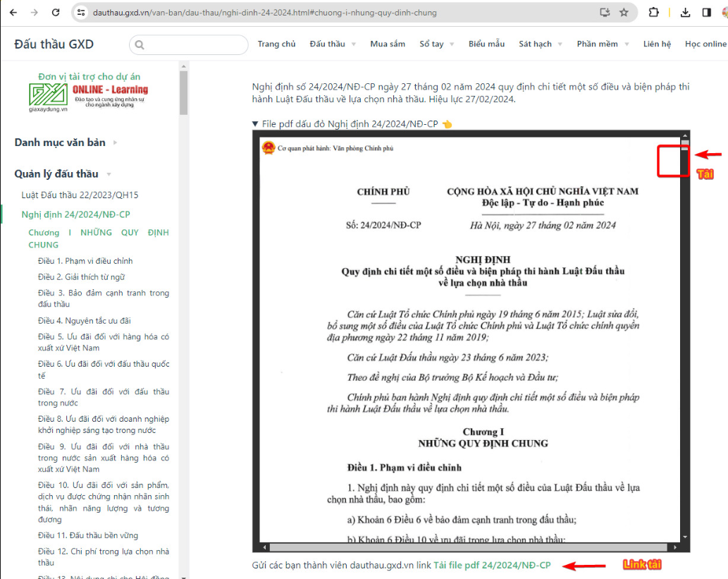Go to Điều 6. Ưu đãi đấu thầu quốc tế
728x579 pixels.
pos(104,370)
